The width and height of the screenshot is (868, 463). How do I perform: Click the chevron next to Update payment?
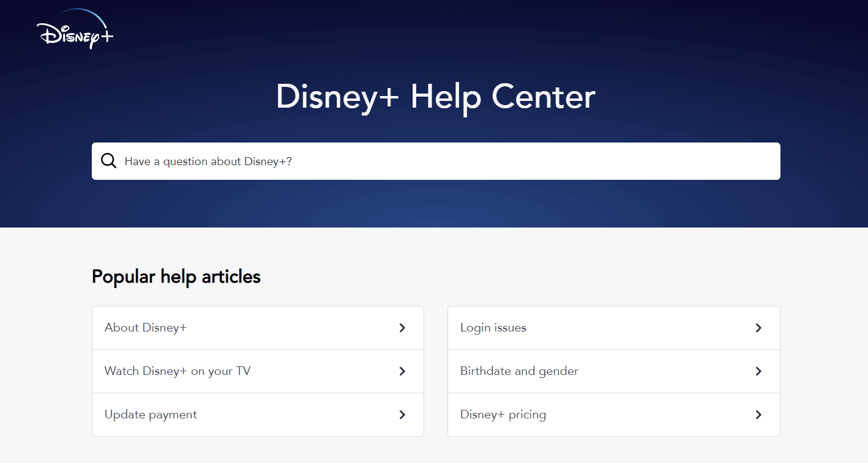click(402, 415)
